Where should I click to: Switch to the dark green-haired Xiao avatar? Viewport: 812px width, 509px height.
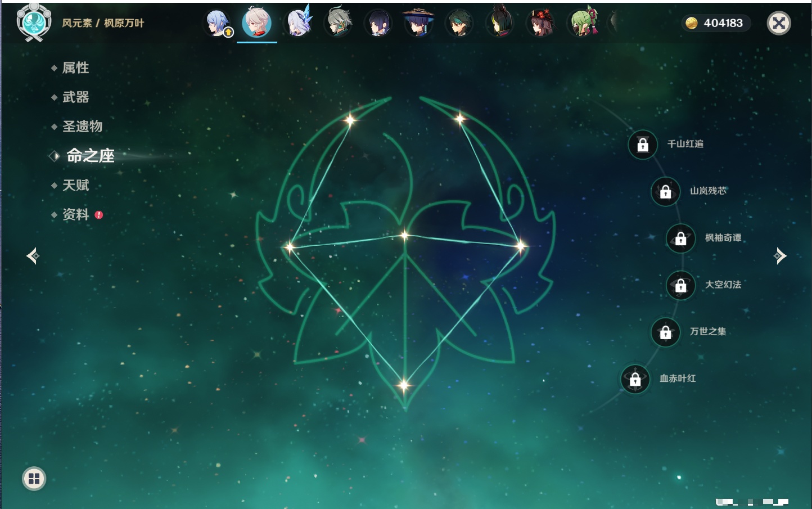[x=459, y=23]
